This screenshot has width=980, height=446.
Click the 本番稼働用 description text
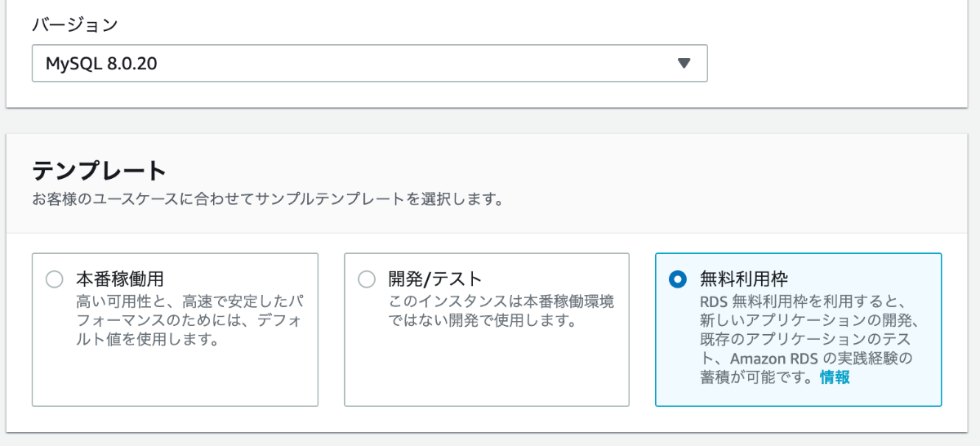click(x=191, y=320)
